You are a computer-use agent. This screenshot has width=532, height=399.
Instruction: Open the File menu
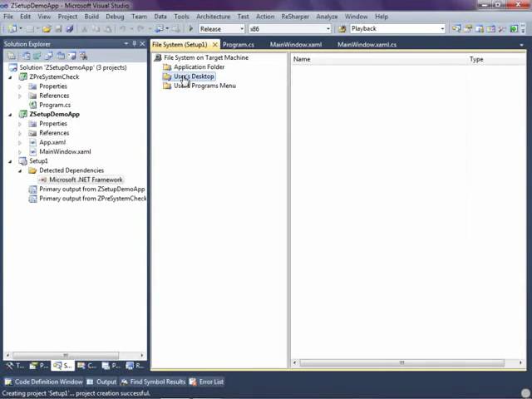8,17
